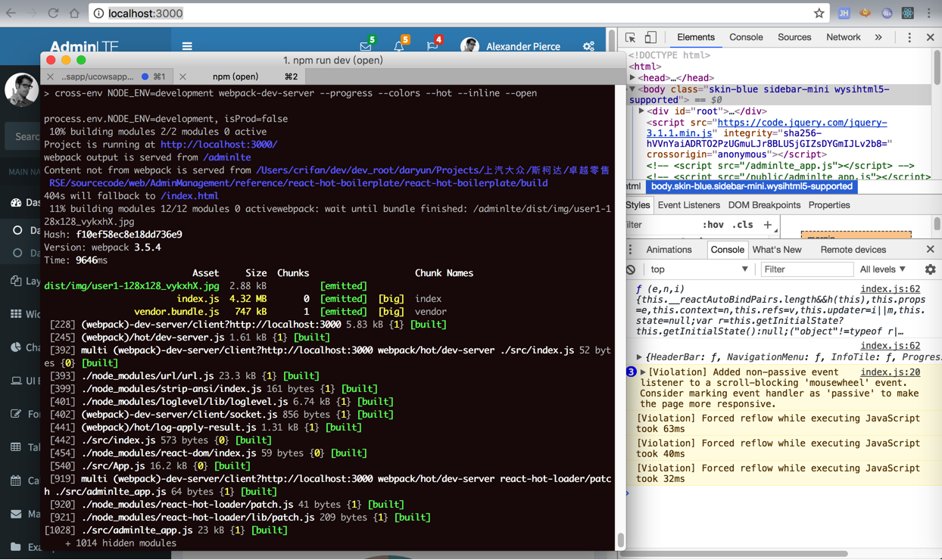942x560 pixels.
Task: Open the tasks flag icon
Action: pos(432,47)
